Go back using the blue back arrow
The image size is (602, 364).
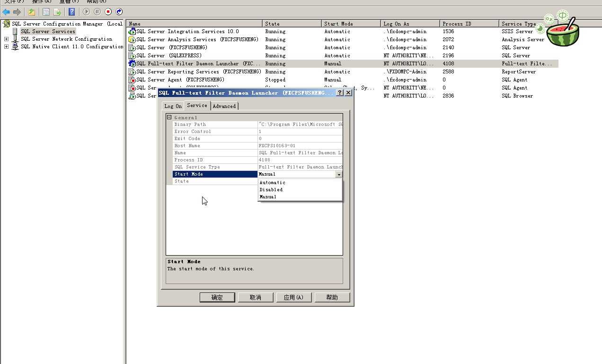6,12
